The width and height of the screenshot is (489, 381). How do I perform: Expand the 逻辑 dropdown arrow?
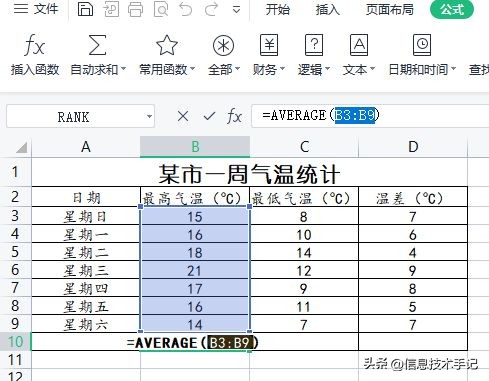tap(327, 69)
